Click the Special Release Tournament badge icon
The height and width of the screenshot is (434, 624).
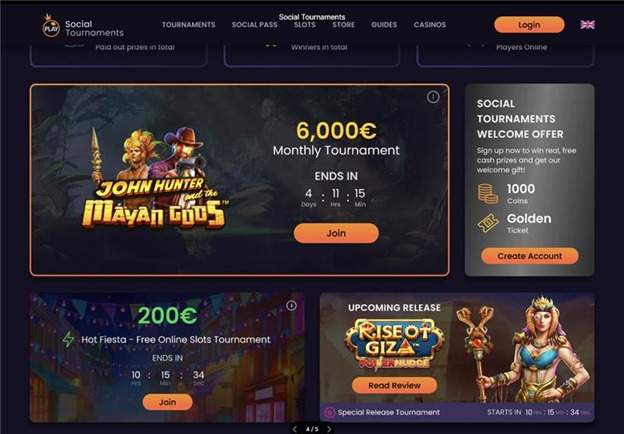coord(330,412)
